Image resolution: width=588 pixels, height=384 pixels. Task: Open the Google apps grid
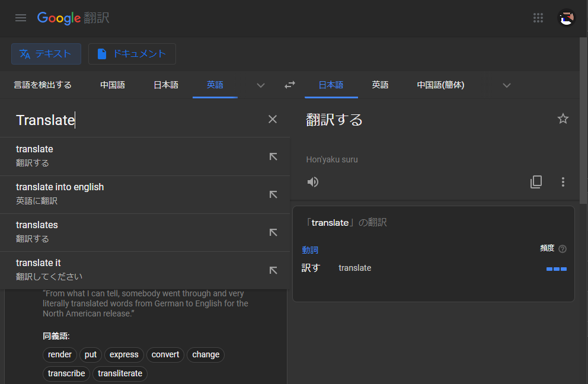point(538,18)
